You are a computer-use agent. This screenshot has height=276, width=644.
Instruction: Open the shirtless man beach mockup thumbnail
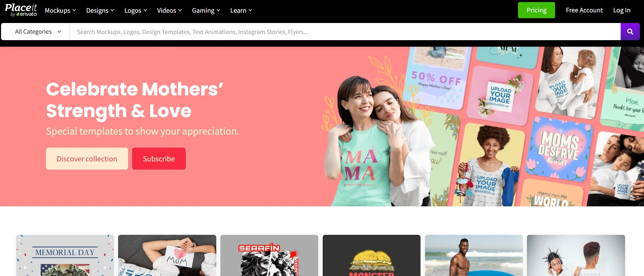click(x=474, y=255)
